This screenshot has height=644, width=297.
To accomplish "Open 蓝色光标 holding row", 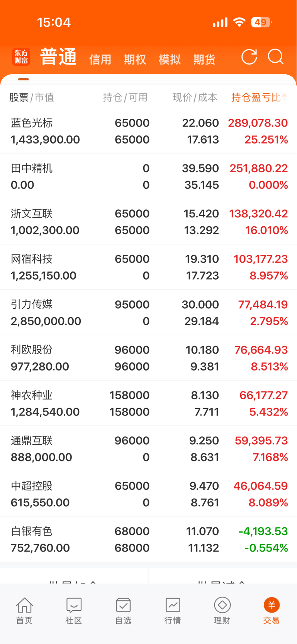I will pyautogui.click(x=148, y=131).
